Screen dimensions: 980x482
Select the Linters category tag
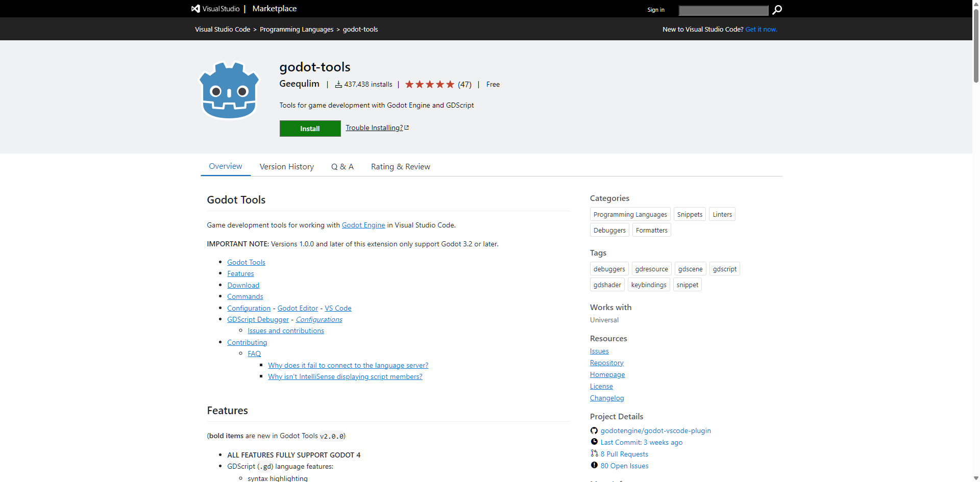(722, 214)
